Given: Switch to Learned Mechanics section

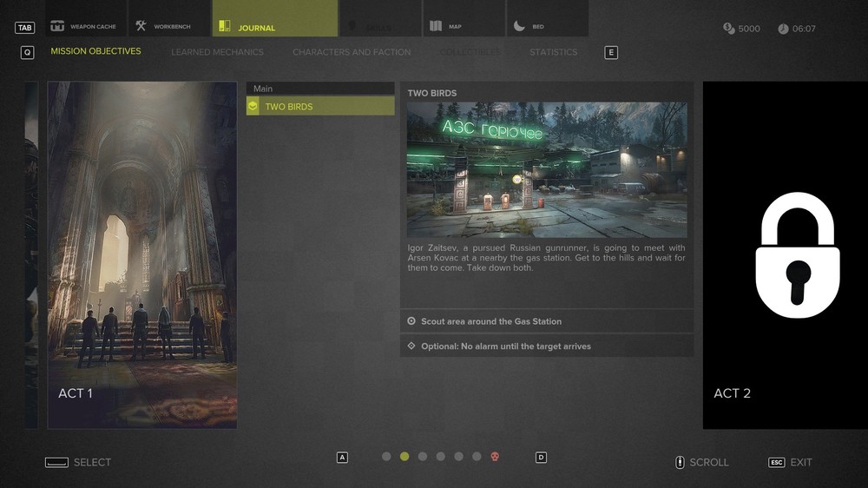Looking at the screenshot, I should click(217, 52).
